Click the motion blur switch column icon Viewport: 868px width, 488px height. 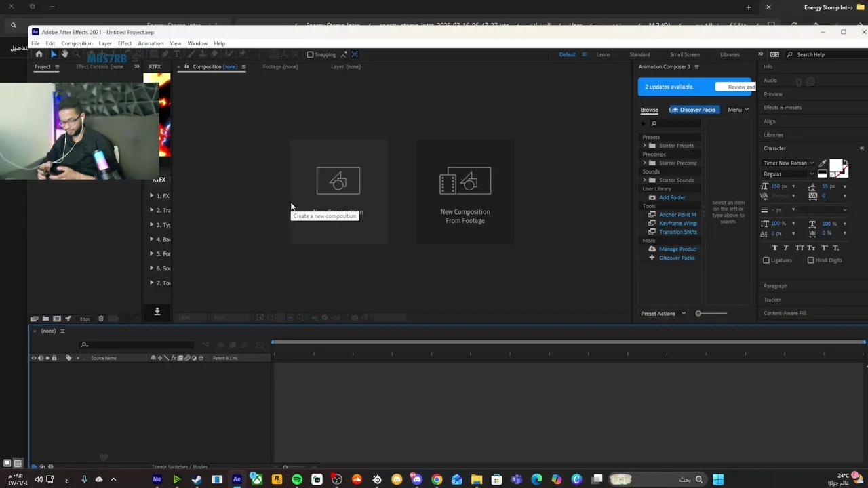[x=187, y=358]
